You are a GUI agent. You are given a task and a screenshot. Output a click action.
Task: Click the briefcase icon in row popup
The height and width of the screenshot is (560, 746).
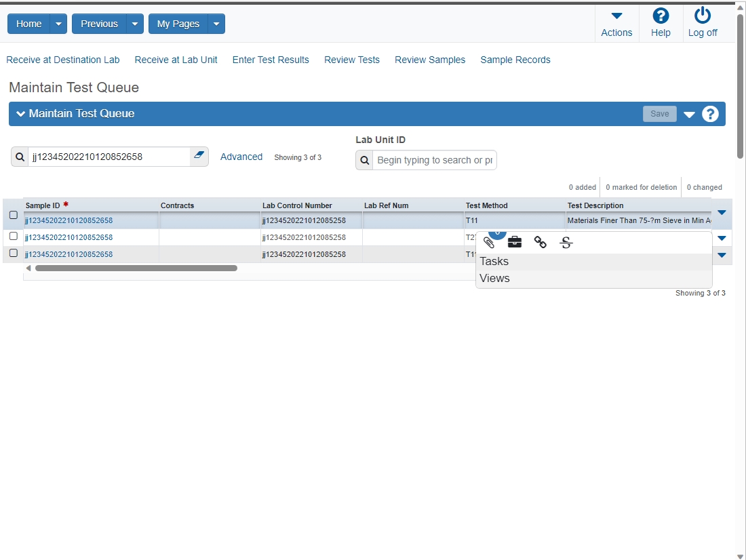tap(514, 242)
